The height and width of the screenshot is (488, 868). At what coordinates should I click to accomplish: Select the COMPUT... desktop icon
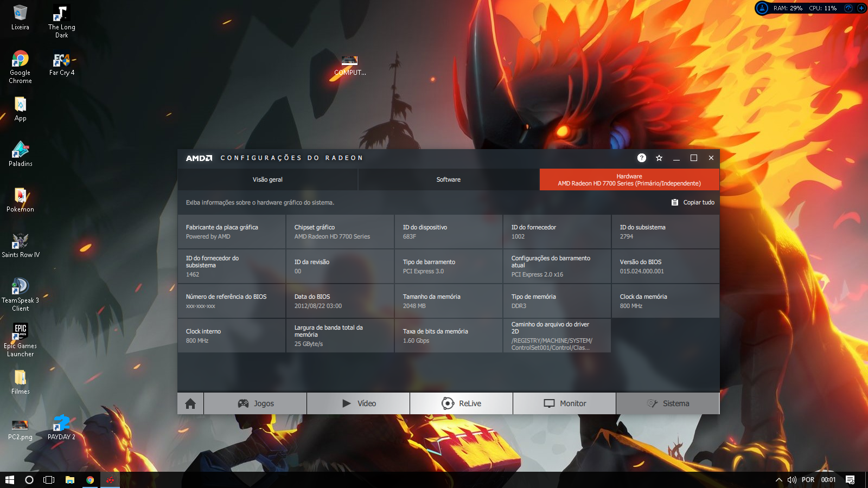tap(350, 66)
